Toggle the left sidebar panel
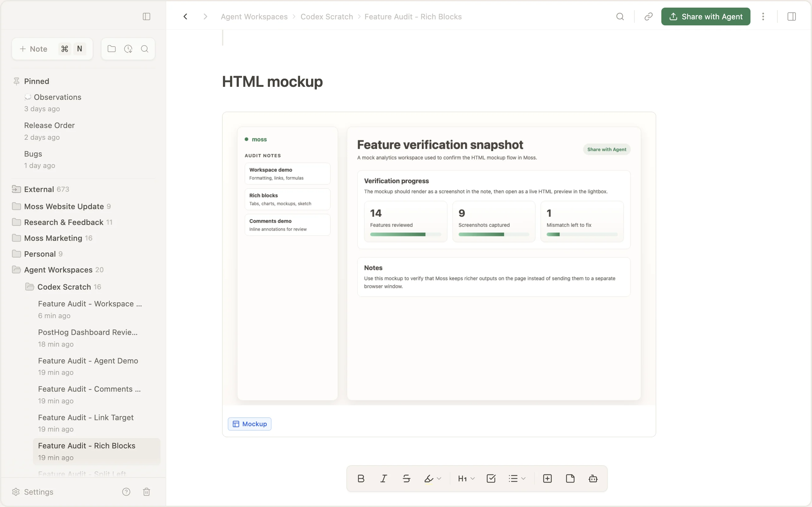This screenshot has width=812, height=507. click(x=146, y=16)
